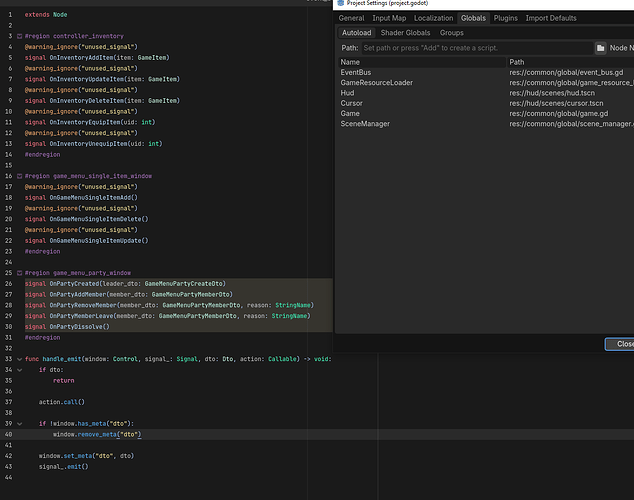The width and height of the screenshot is (634, 500).
Task: Click the Path column header
Action: (570, 62)
